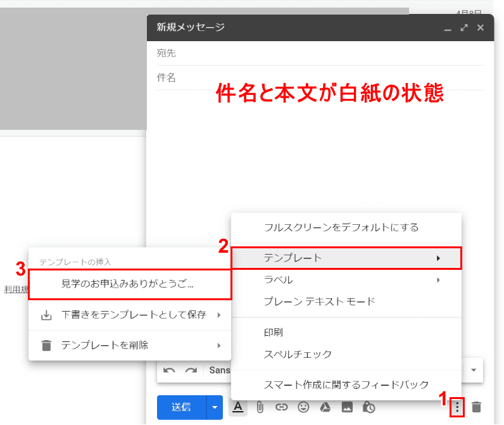Discard draft with the trash icon
This screenshot has width=504, height=425.
pos(476,407)
